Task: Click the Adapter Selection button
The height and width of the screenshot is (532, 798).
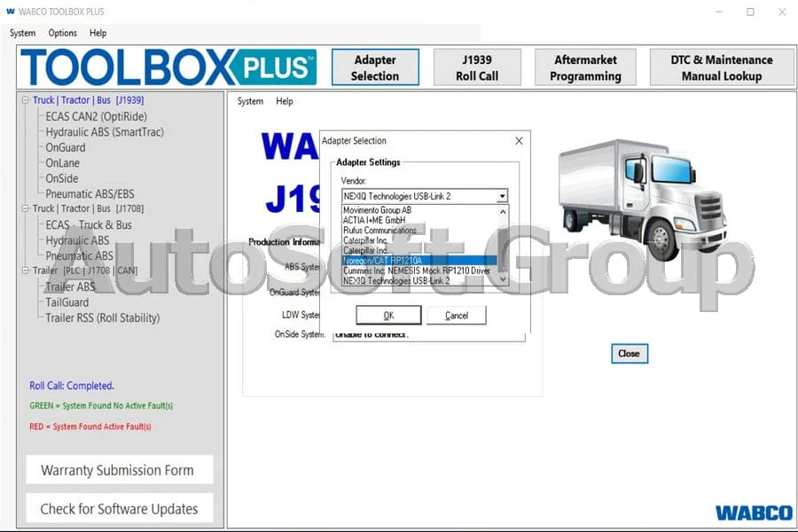Action: coord(375,67)
